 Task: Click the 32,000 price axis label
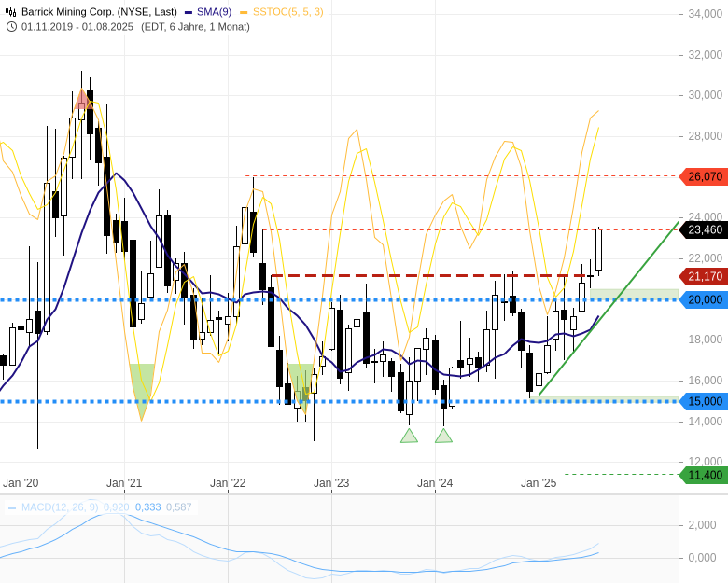(x=706, y=55)
